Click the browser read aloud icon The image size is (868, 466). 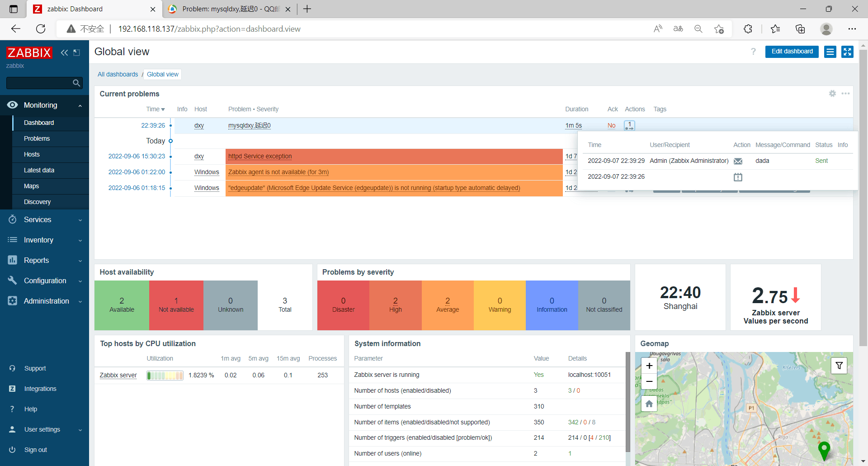pos(658,29)
